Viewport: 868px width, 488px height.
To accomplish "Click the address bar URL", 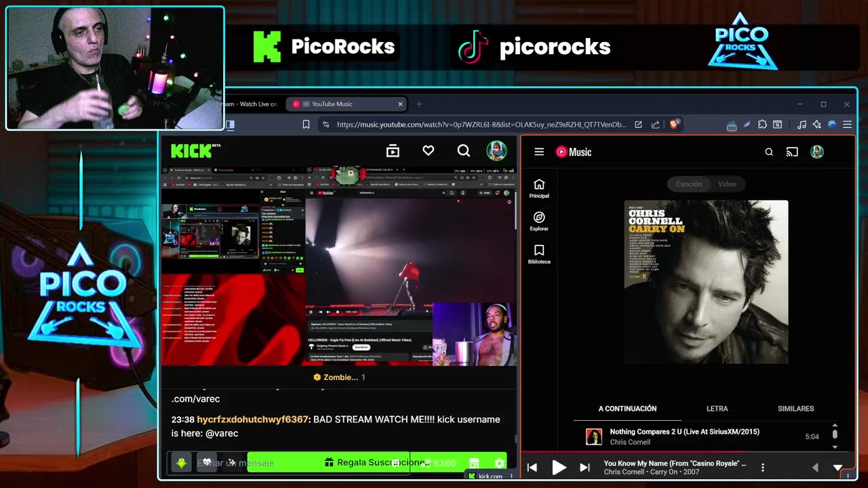I will point(481,124).
